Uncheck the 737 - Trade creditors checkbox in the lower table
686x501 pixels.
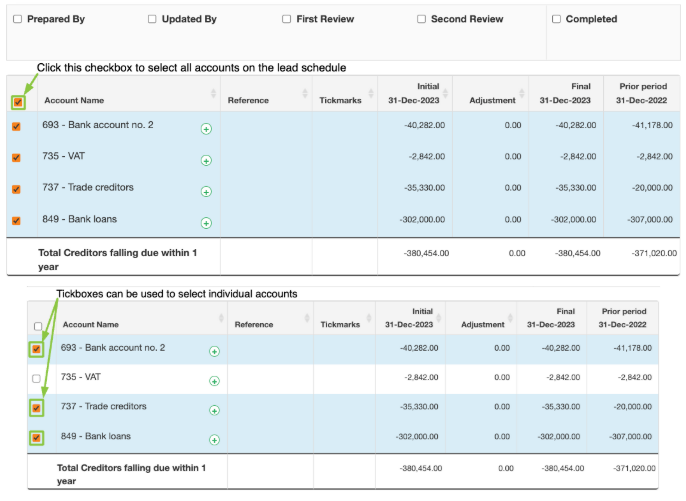tap(37, 408)
